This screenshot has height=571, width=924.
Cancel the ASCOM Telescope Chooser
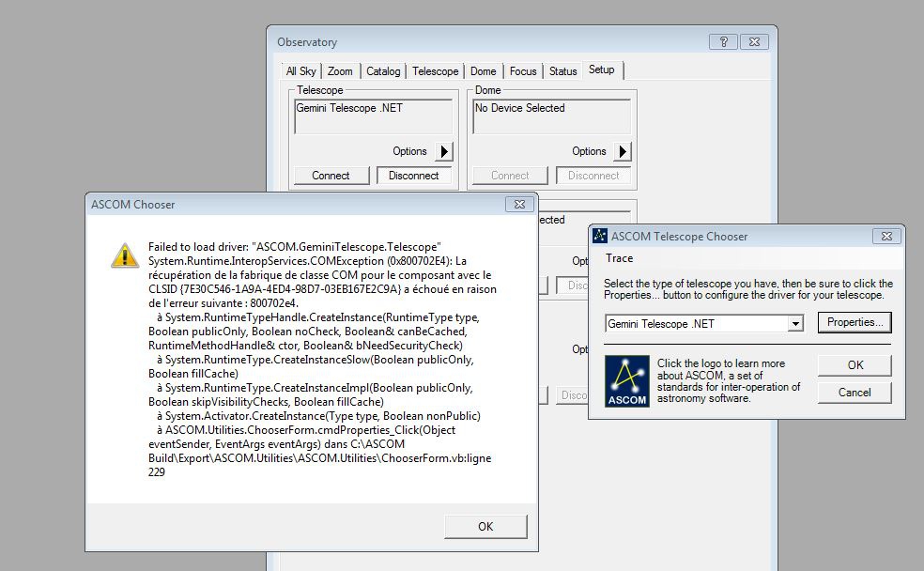[855, 393]
